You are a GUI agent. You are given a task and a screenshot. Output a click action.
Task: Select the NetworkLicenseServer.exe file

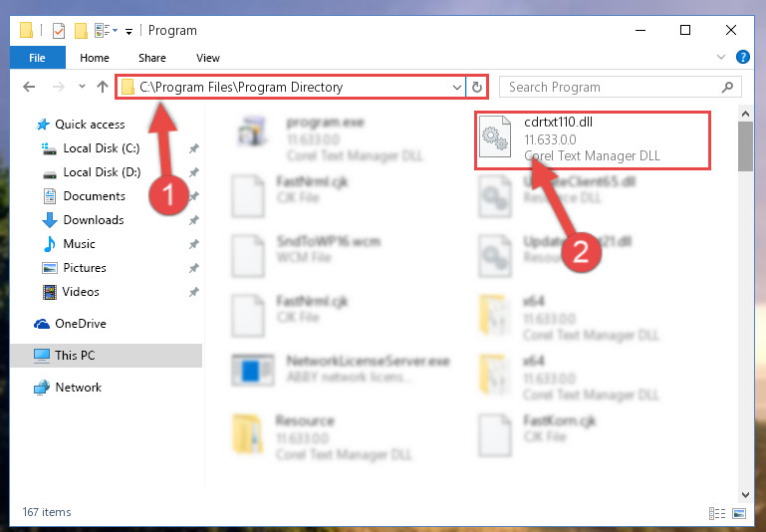point(341,369)
